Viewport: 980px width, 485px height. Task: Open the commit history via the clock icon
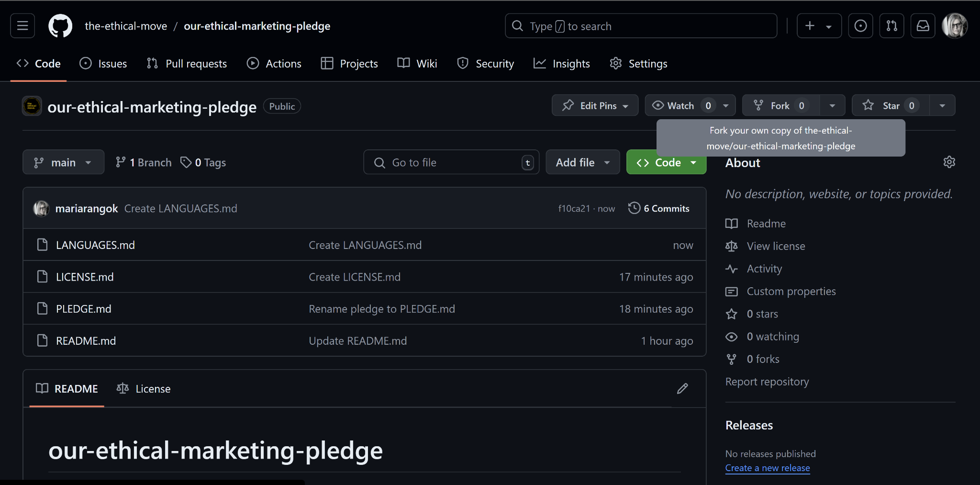[x=634, y=208]
